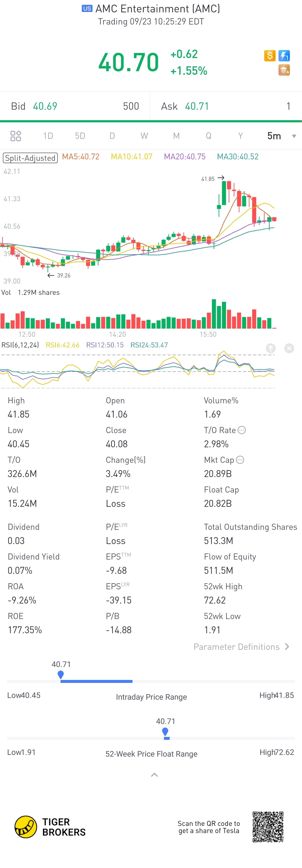Tap the Tesla share QR code
The width and height of the screenshot is (302, 868).
(268, 827)
